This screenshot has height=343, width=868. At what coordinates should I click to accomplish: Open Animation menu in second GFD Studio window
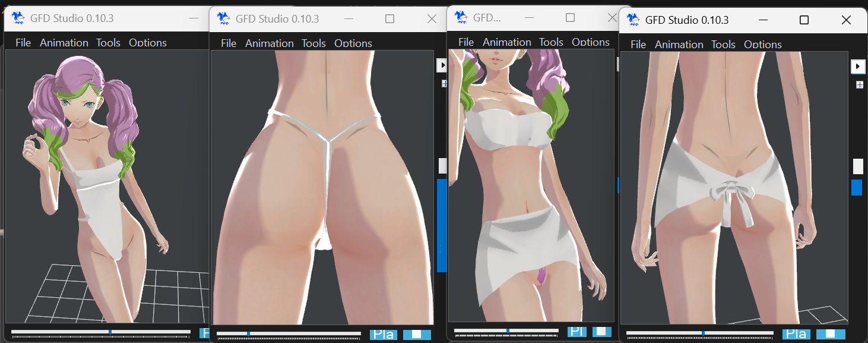[x=270, y=43]
